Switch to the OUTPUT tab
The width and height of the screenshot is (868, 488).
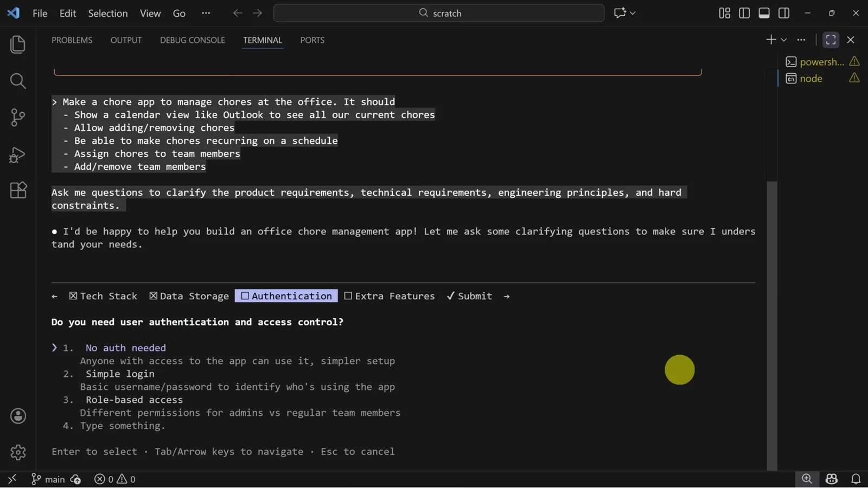[126, 40]
